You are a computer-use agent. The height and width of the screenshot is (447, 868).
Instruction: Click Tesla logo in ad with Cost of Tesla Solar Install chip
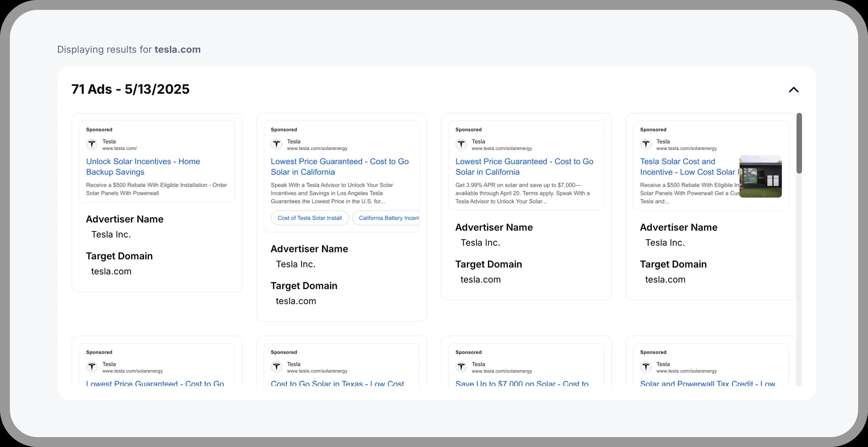click(x=276, y=144)
